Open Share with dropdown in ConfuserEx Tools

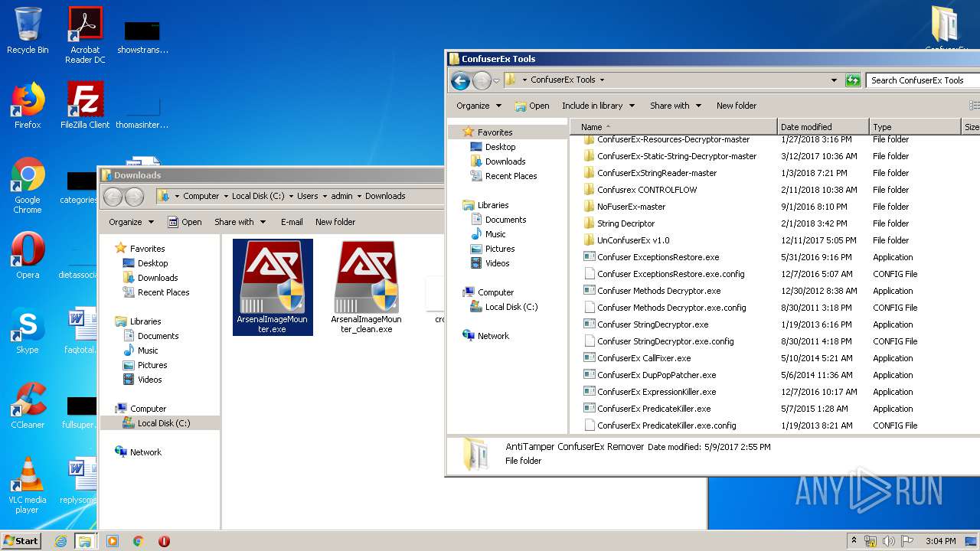[675, 106]
